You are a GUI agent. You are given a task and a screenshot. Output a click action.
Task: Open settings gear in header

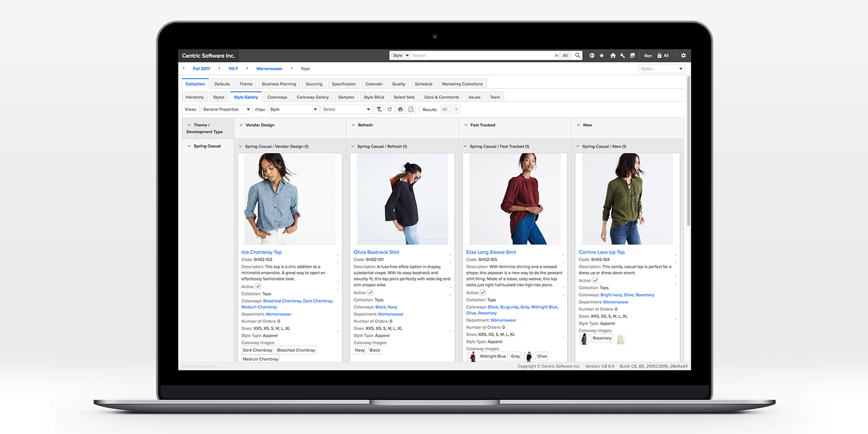tap(683, 55)
